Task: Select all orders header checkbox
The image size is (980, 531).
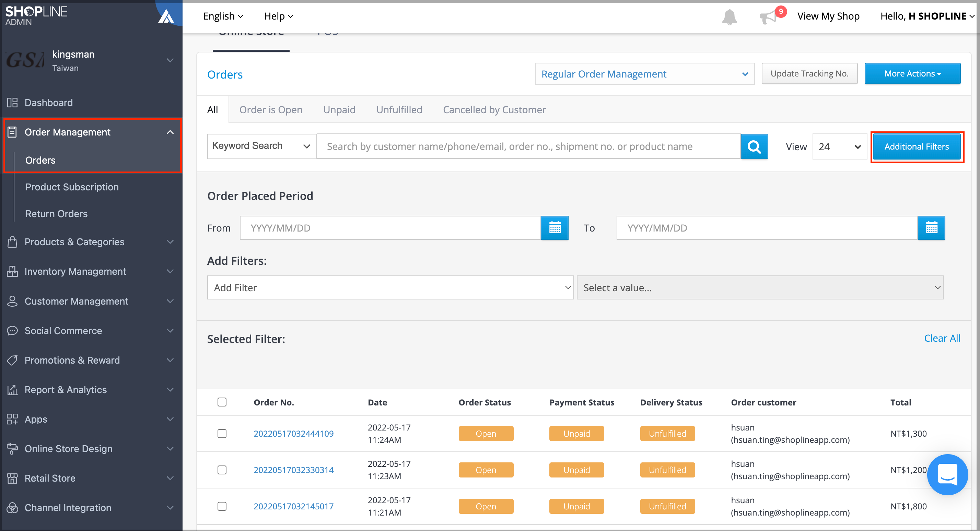Action: coord(222,402)
